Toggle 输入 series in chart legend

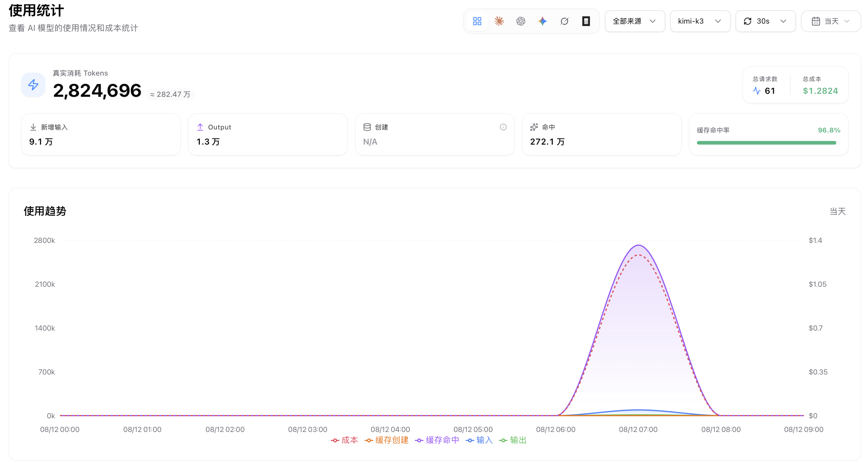click(479, 440)
